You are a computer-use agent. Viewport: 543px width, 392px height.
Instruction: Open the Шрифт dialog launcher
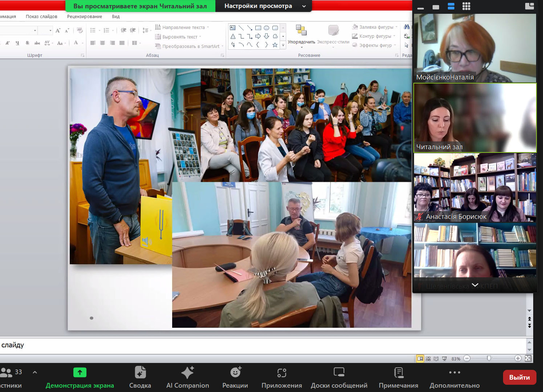[83, 56]
